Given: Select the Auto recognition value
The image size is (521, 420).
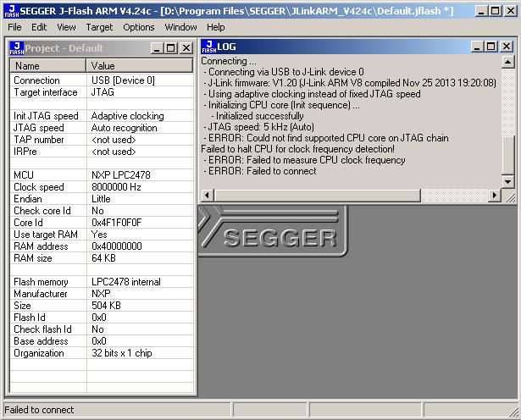Looking at the screenshot, I should pyautogui.click(x=124, y=128).
